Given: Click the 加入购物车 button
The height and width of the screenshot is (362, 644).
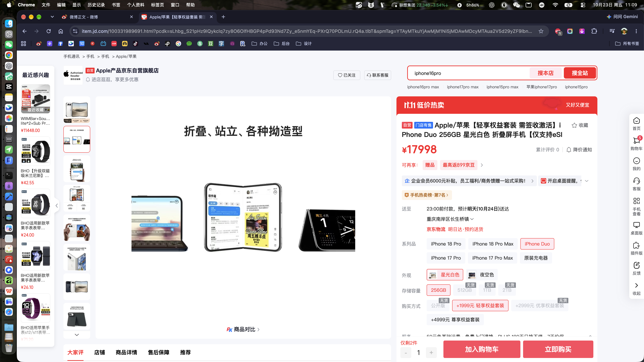Looking at the screenshot, I should (481, 349).
